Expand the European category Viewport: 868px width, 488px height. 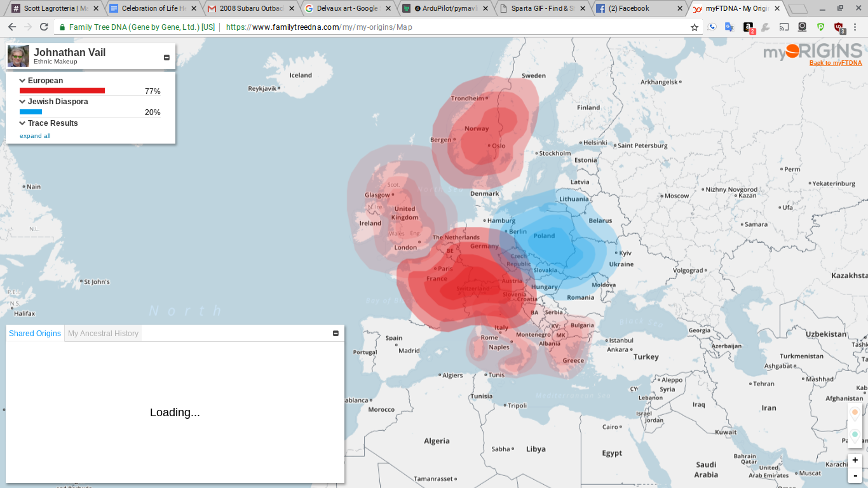23,81
